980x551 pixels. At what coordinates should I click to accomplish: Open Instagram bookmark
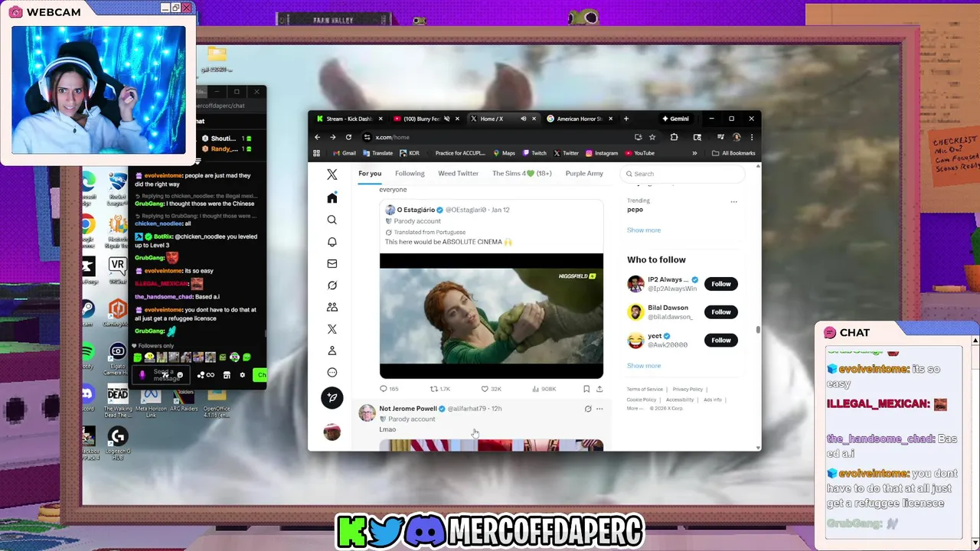click(602, 153)
